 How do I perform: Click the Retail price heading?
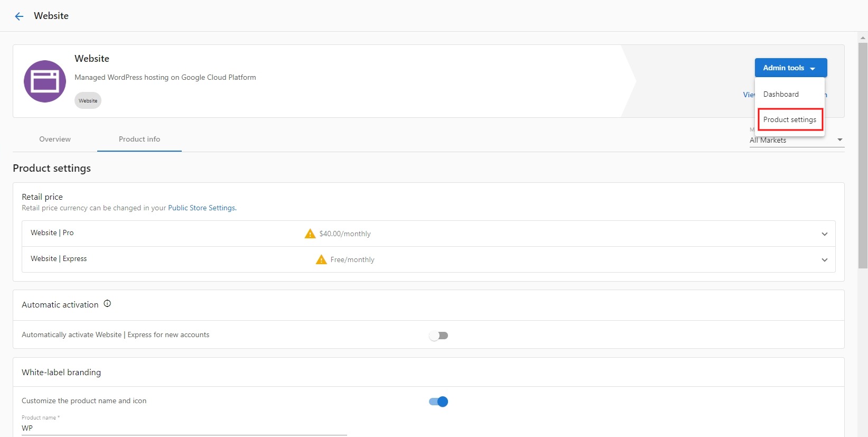coord(42,197)
